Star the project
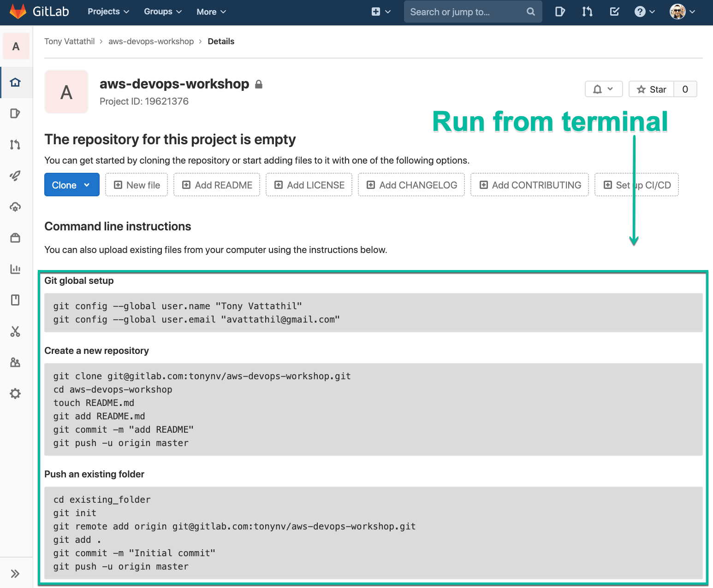This screenshot has width=713, height=588. 651,89
